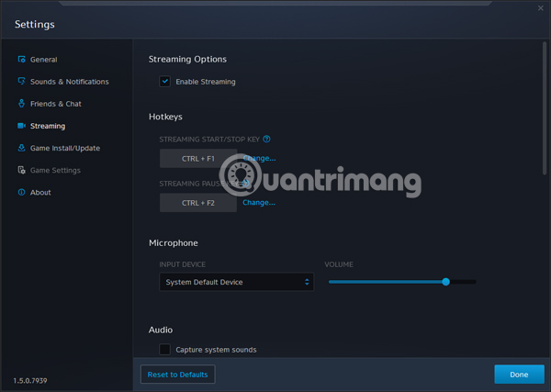Click the Microphone section heading

pos(174,243)
